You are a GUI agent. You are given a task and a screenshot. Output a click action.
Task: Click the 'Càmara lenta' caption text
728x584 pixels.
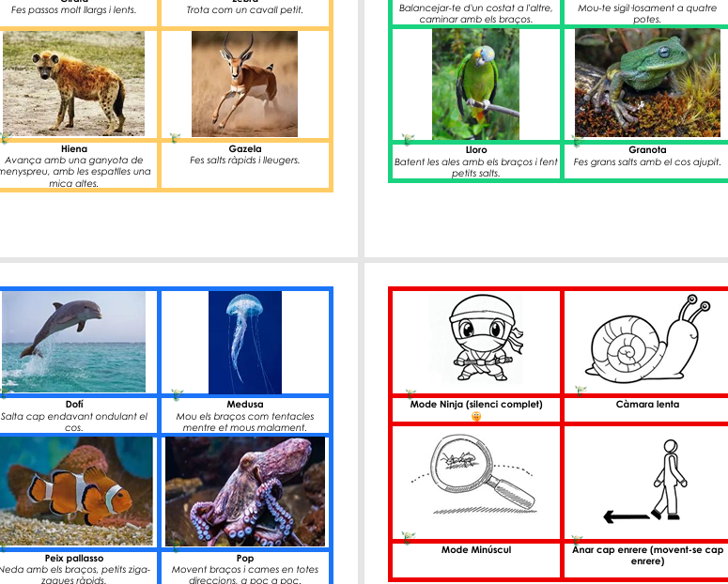647,405
